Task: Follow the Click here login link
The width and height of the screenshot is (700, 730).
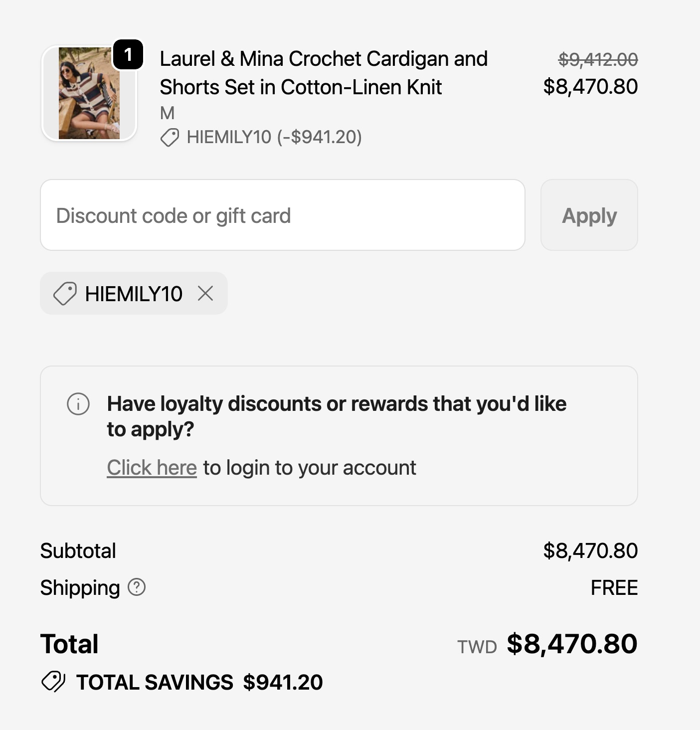Action: tap(152, 468)
